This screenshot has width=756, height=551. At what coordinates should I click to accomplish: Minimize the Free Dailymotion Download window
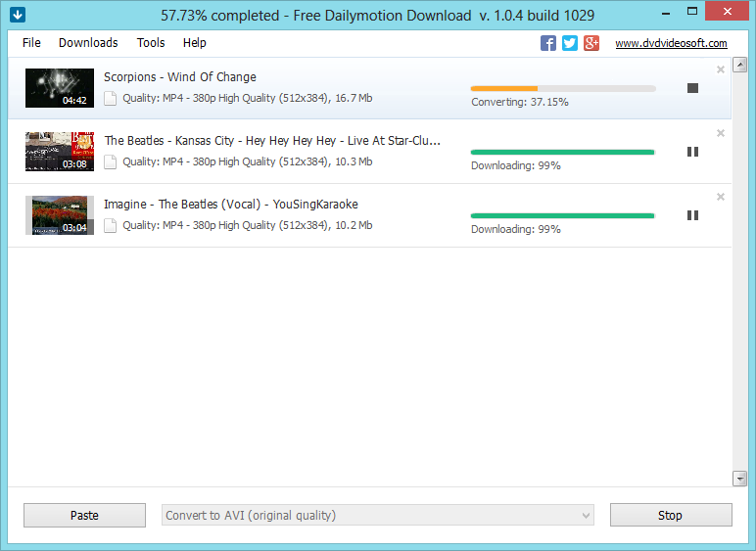666,13
